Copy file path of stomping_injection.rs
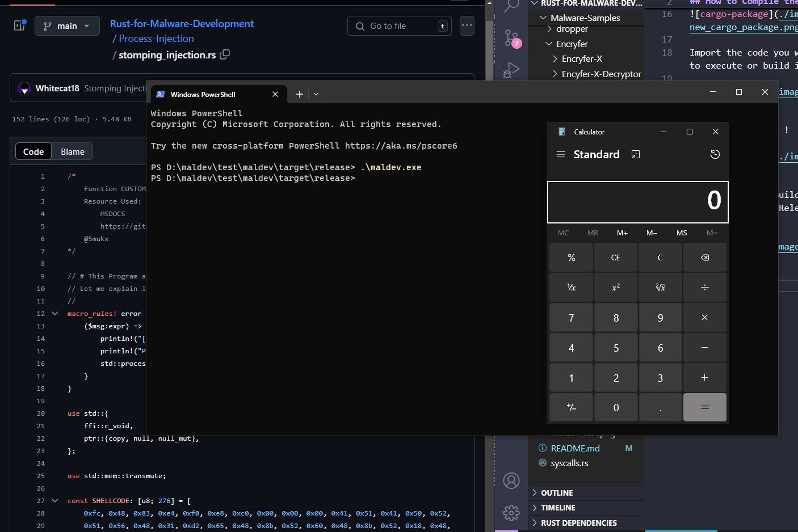Image resolution: width=798 pixels, height=532 pixels. point(225,54)
